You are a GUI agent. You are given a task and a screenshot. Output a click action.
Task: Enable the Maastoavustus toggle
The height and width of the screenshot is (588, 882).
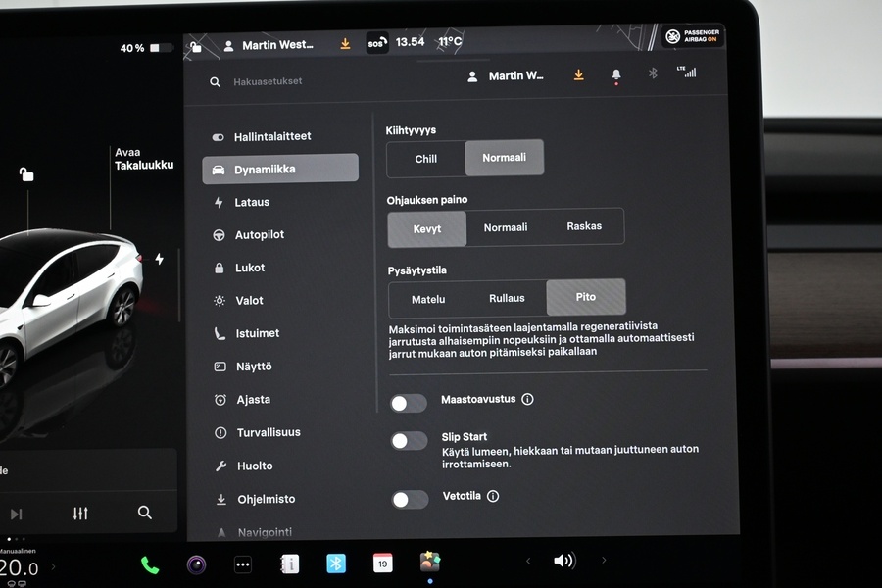pos(408,403)
